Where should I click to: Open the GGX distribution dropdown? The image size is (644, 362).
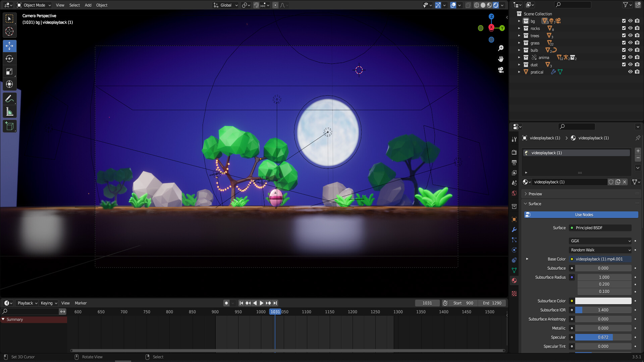click(x=600, y=241)
